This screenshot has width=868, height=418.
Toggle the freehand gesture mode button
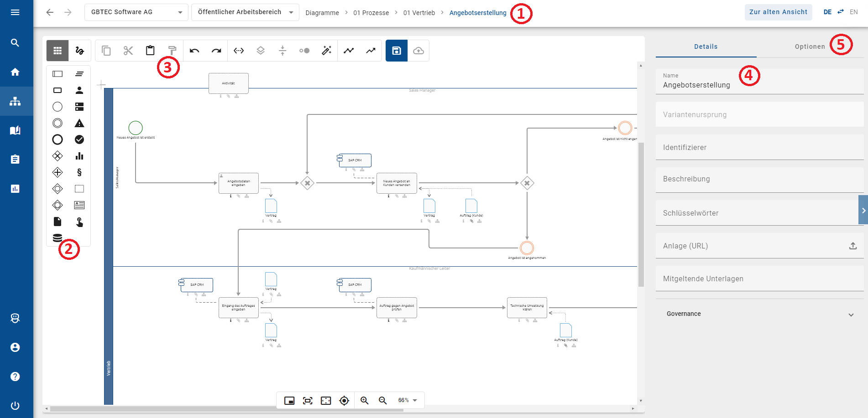pos(80,51)
